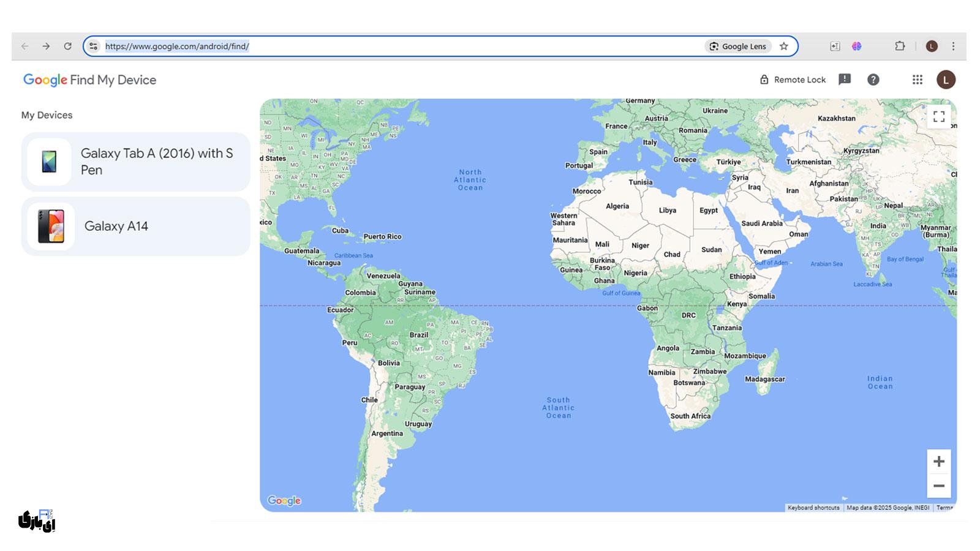Click the Indian Ocean label
Image resolution: width=980 pixels, height=551 pixels.
(x=880, y=383)
